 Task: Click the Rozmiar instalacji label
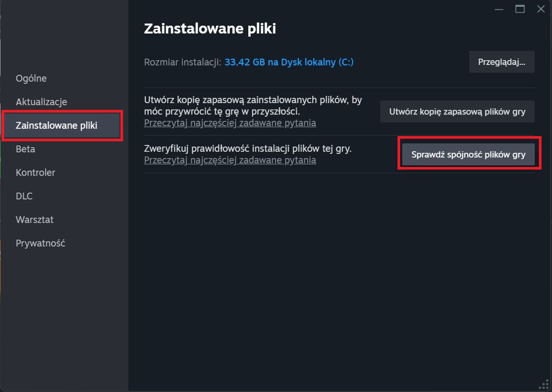(x=182, y=62)
